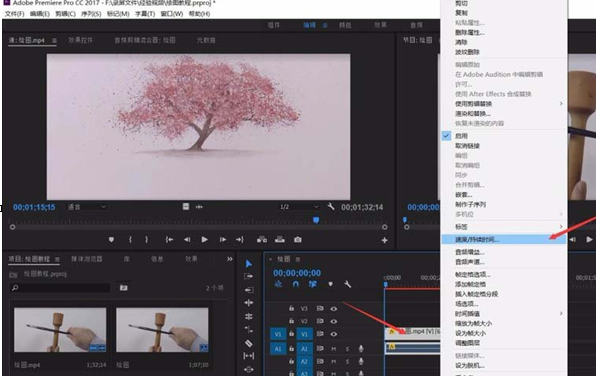Image resolution: width=596 pixels, height=376 pixels.
Task: Toggle Linked Selection in timeline
Action: (x=313, y=284)
